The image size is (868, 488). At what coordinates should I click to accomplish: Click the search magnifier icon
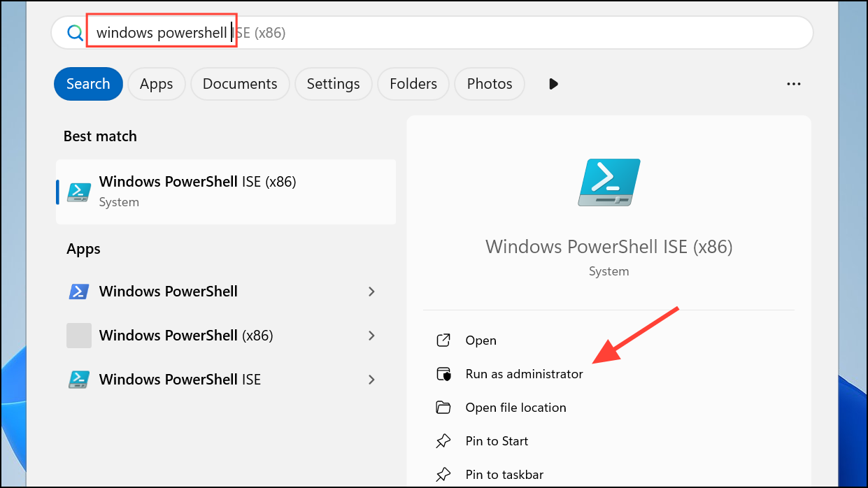point(75,33)
